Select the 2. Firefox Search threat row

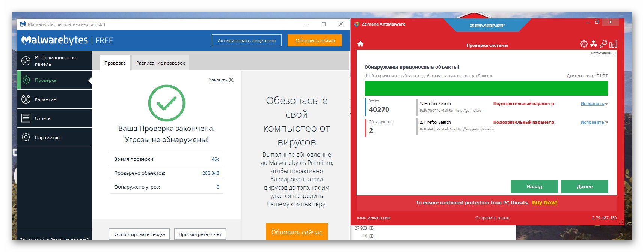point(512,126)
